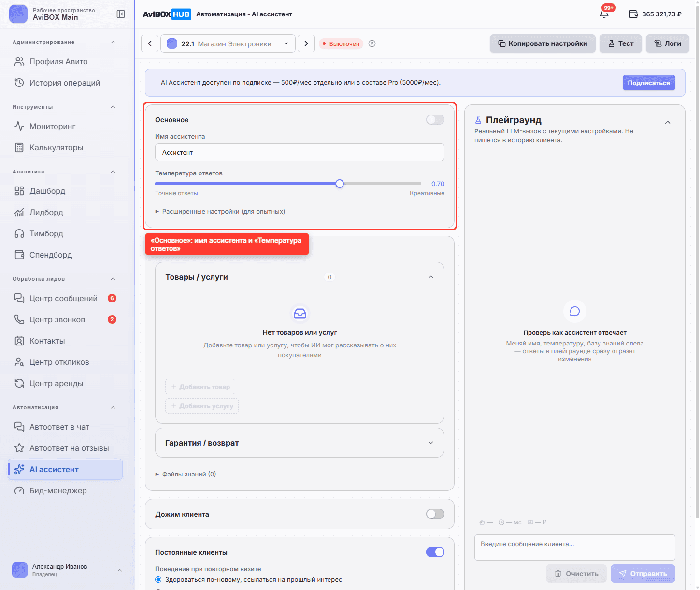This screenshot has width=700, height=590.
Task: Enable the Основное toggle
Action: [x=435, y=119]
